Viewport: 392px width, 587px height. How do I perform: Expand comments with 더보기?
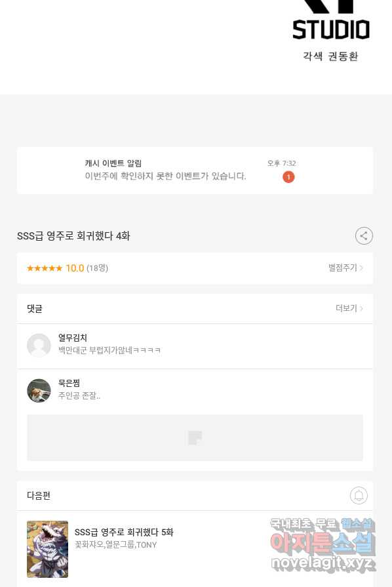click(349, 308)
